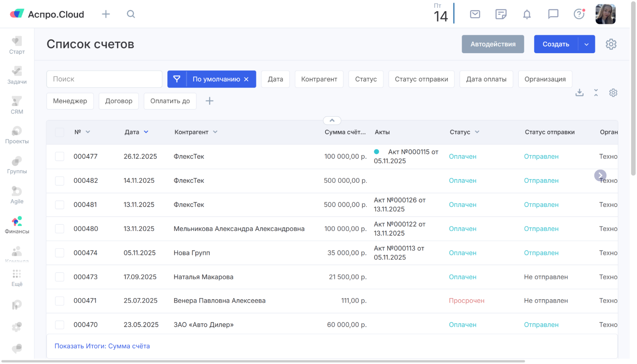
Task: Open the notifications bell icon
Action: pos(527,14)
